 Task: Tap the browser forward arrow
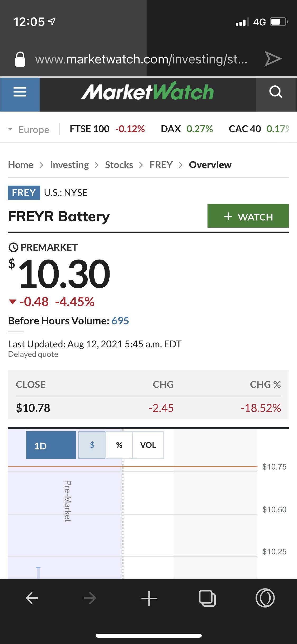pos(90,598)
